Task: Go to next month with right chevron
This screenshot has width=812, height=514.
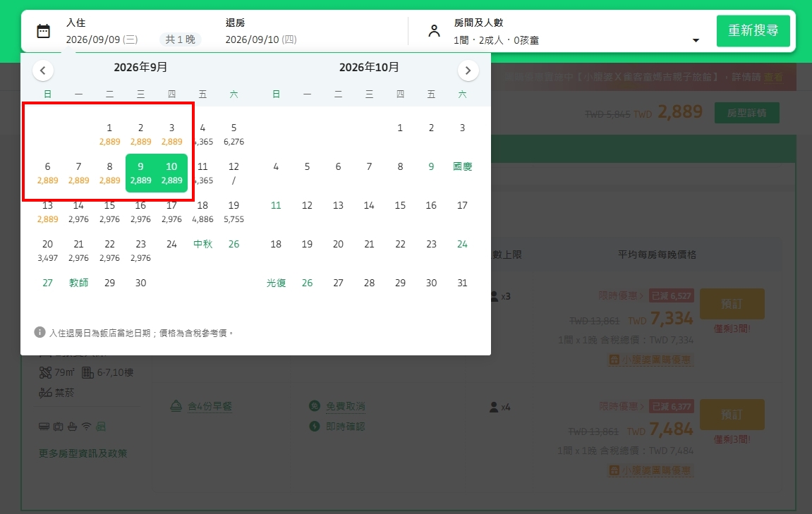Action: click(x=468, y=71)
